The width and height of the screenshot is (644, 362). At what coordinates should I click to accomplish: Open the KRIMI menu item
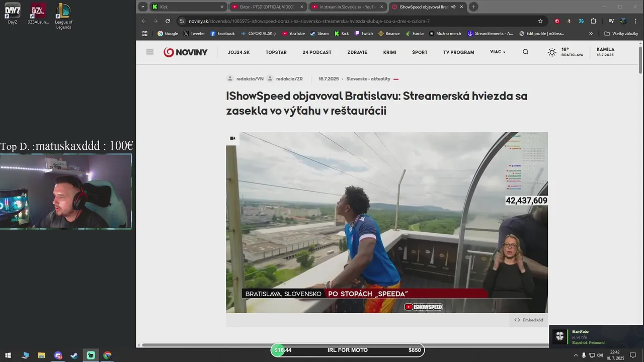coord(389,52)
